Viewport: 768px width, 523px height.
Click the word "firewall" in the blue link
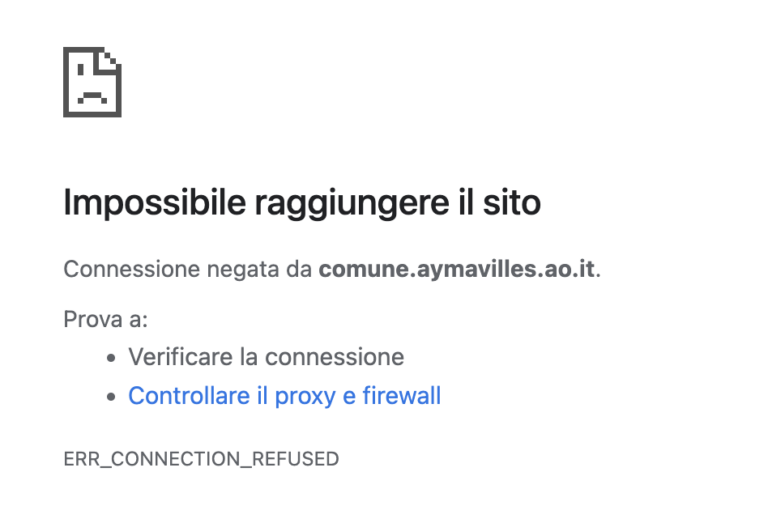401,396
